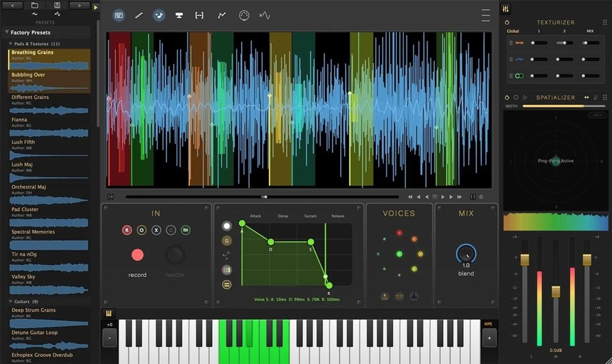Open the hamburger menu
The width and height of the screenshot is (612, 364).
point(486,15)
